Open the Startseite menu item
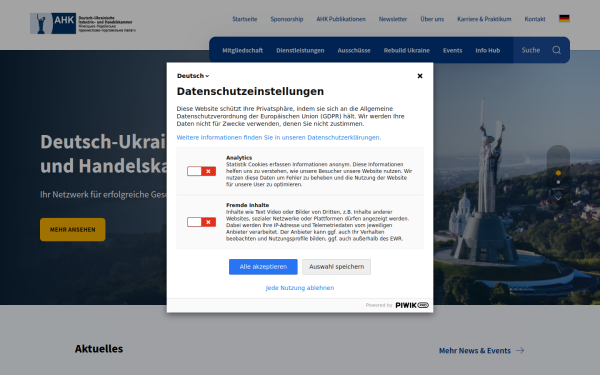The width and height of the screenshot is (600, 375). [245, 19]
